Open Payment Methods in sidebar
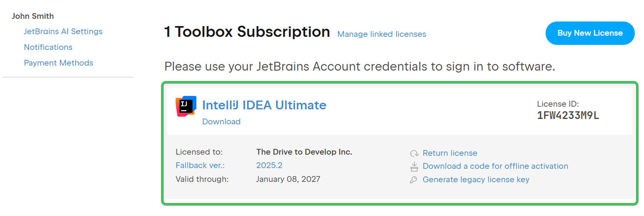Screen dimensions: 644x216 click(58, 63)
